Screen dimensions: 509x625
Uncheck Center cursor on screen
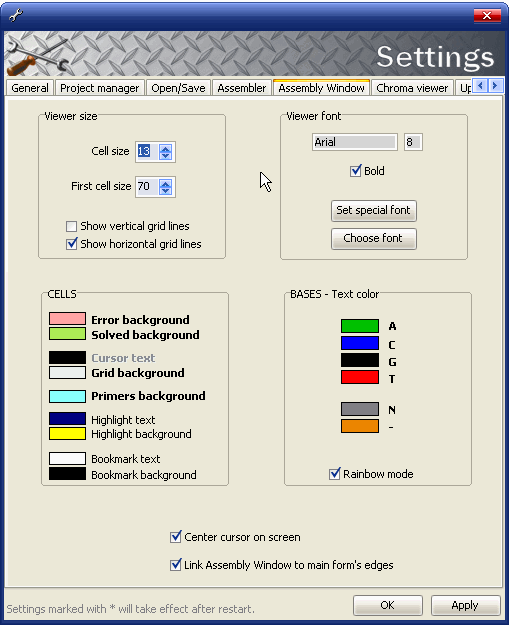click(x=175, y=537)
